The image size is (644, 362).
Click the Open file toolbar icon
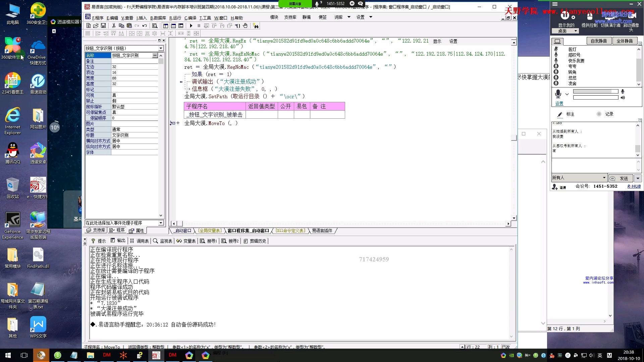coord(96,26)
